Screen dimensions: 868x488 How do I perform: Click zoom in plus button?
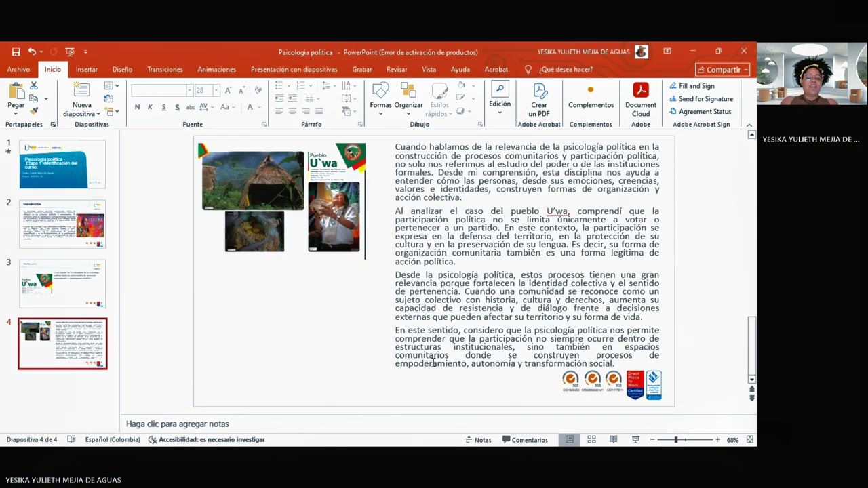(717, 439)
